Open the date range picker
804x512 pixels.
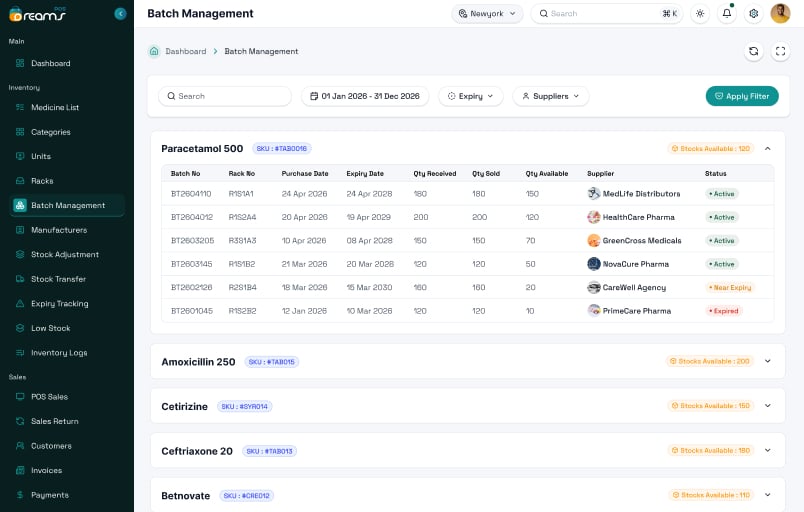365,96
